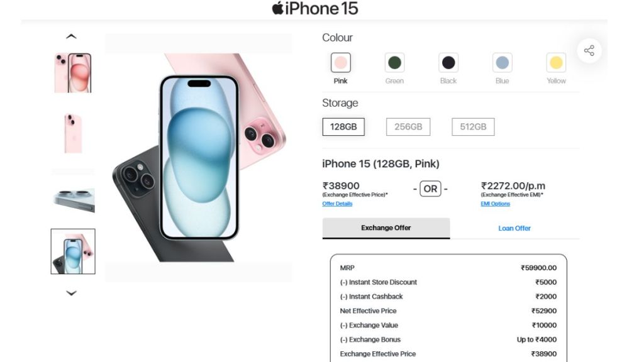Select the Blue colour swatch
644x362 pixels.
pos(502,62)
